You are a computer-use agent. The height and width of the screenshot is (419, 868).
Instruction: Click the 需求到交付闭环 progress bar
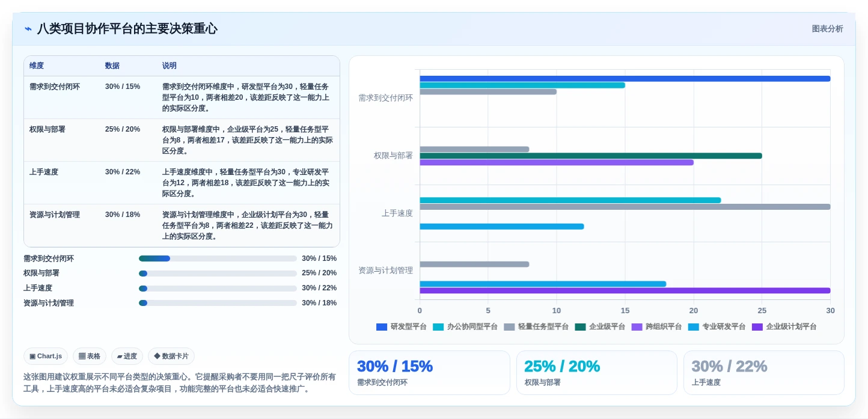point(218,258)
